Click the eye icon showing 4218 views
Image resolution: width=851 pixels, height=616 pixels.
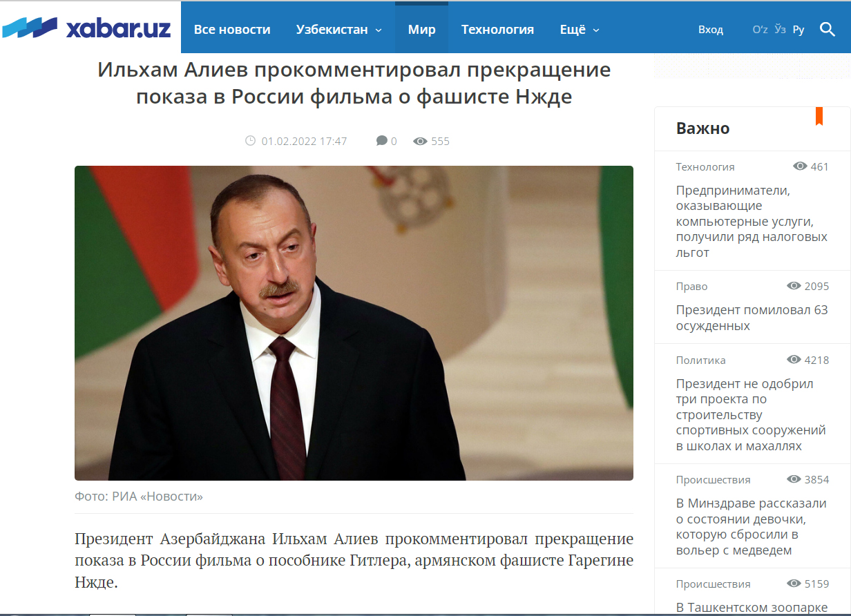(x=794, y=360)
